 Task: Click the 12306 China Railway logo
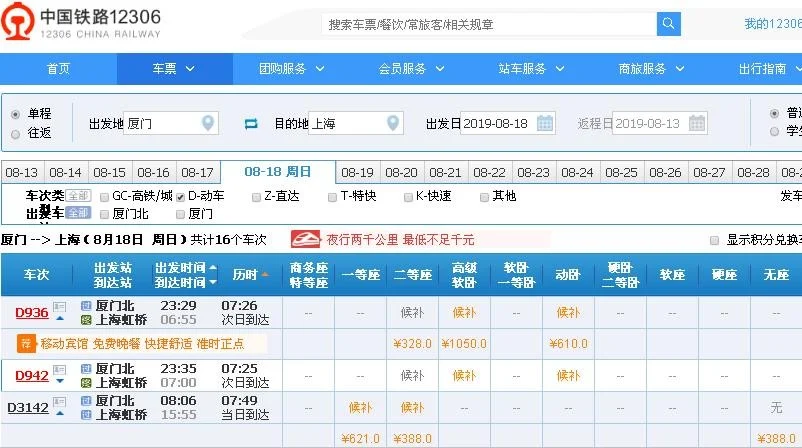coord(81,22)
